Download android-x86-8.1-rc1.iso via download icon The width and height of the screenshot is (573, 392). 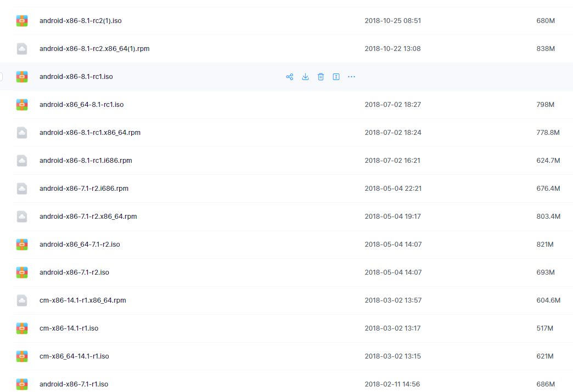[305, 77]
